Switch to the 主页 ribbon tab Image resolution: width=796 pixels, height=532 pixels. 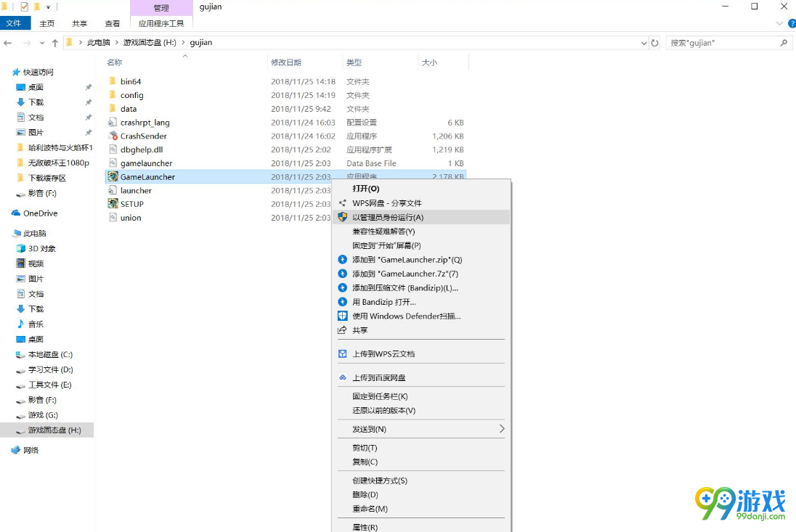coord(46,23)
